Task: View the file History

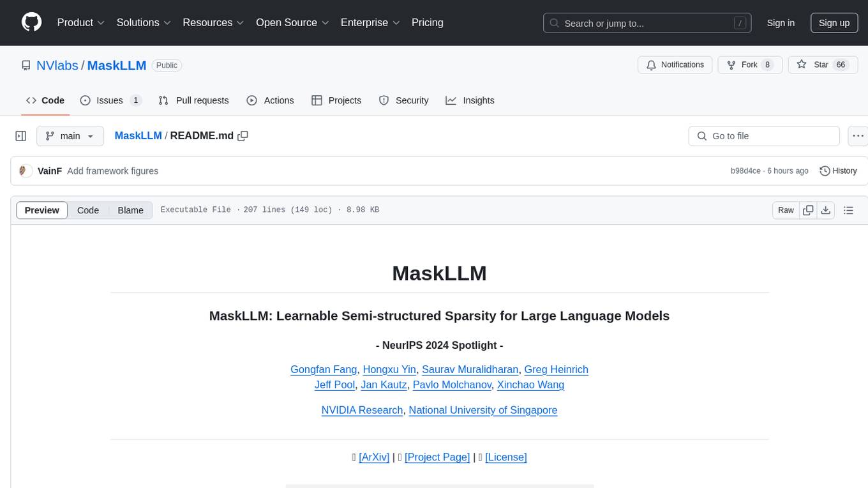Action: pos(838,171)
